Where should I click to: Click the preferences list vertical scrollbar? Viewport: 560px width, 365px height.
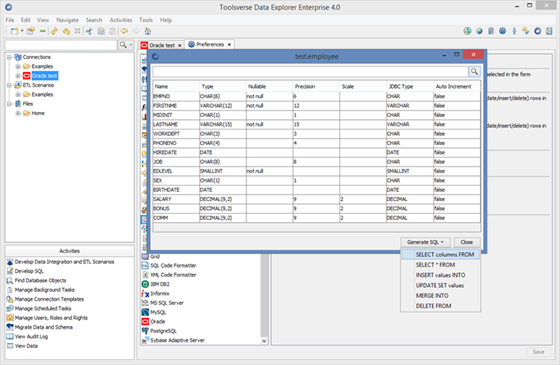pyautogui.click(x=264, y=299)
